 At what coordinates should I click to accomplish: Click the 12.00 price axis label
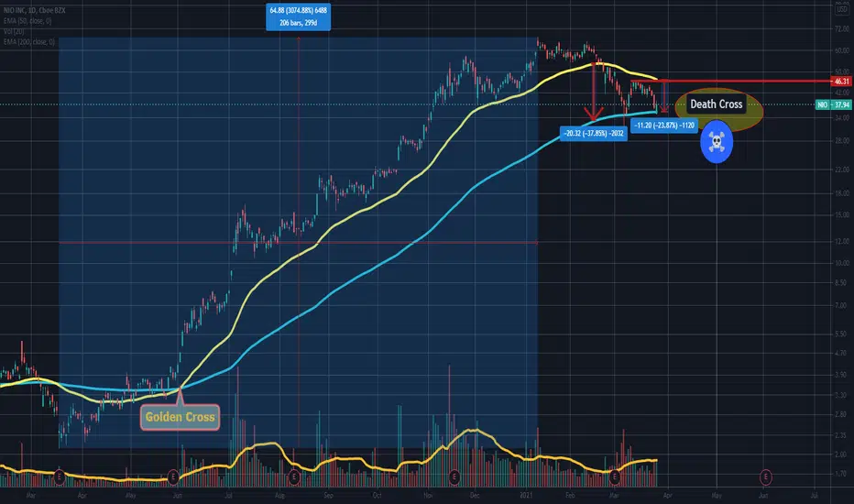coord(842,241)
